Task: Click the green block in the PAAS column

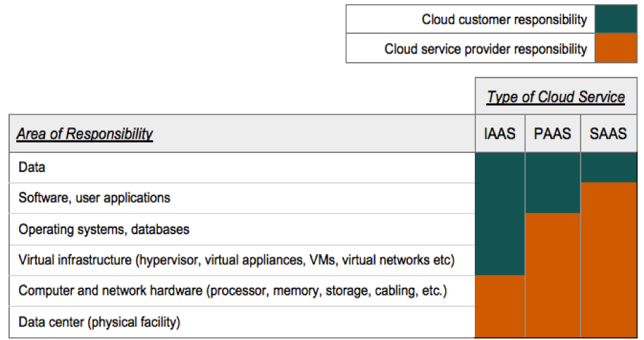Action: click(x=552, y=183)
